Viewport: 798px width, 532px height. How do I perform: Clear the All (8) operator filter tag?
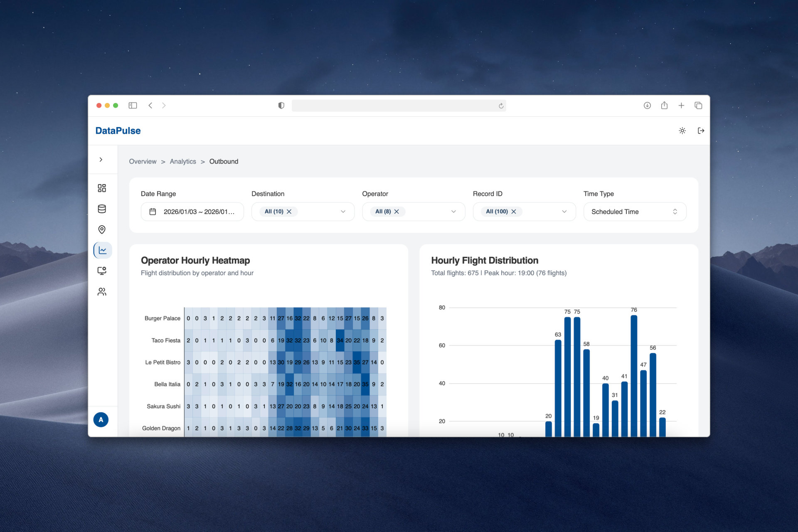tap(397, 212)
